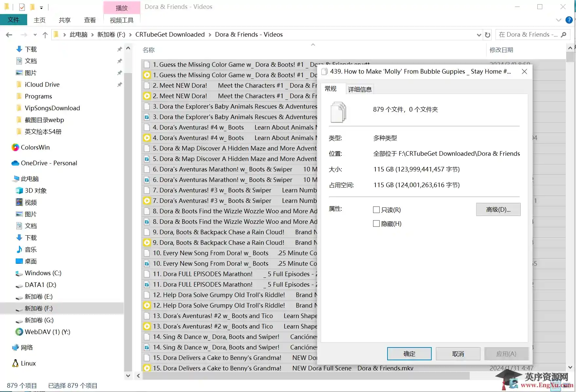
Task: Expand the breadcrumb arrow after 此电脑
Action: click(x=92, y=35)
